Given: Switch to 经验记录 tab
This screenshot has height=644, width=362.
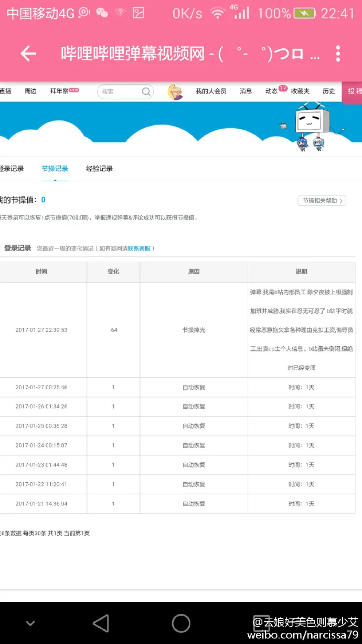Looking at the screenshot, I should pyautogui.click(x=100, y=169).
